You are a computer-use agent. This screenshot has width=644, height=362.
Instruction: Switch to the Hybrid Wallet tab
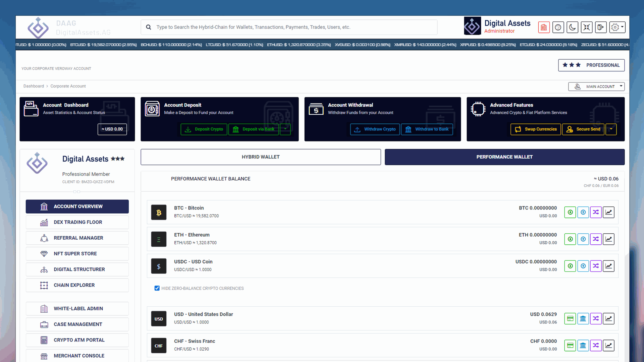(261, 157)
